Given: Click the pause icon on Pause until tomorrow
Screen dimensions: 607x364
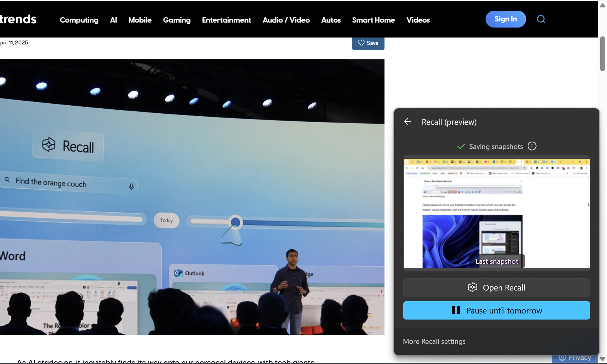Looking at the screenshot, I should (456, 310).
